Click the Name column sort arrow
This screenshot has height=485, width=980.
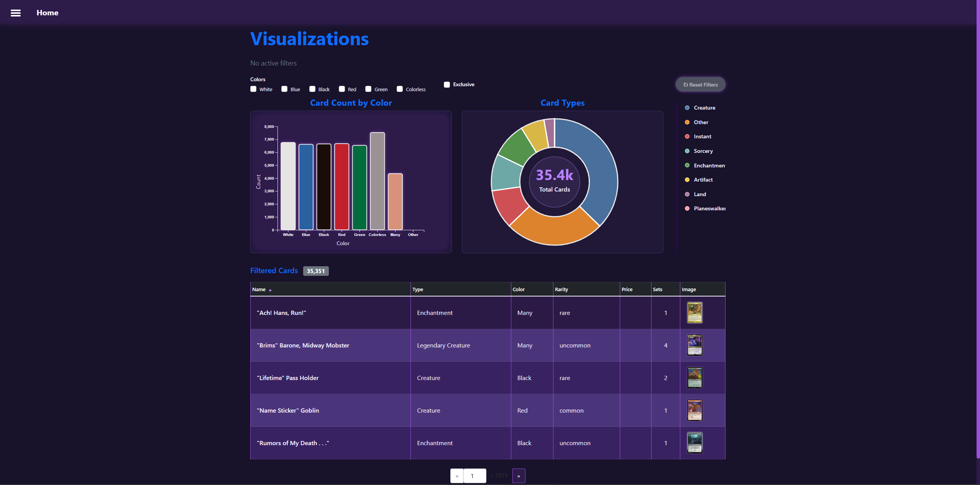point(270,290)
